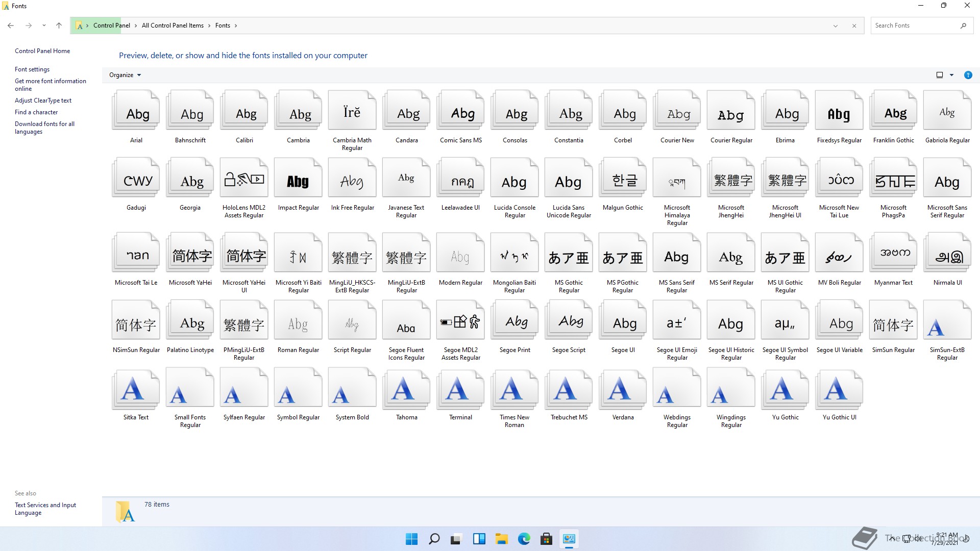Viewport: 980px width, 551px height.
Task: Expand the view options dropdown arrow
Action: coord(951,75)
